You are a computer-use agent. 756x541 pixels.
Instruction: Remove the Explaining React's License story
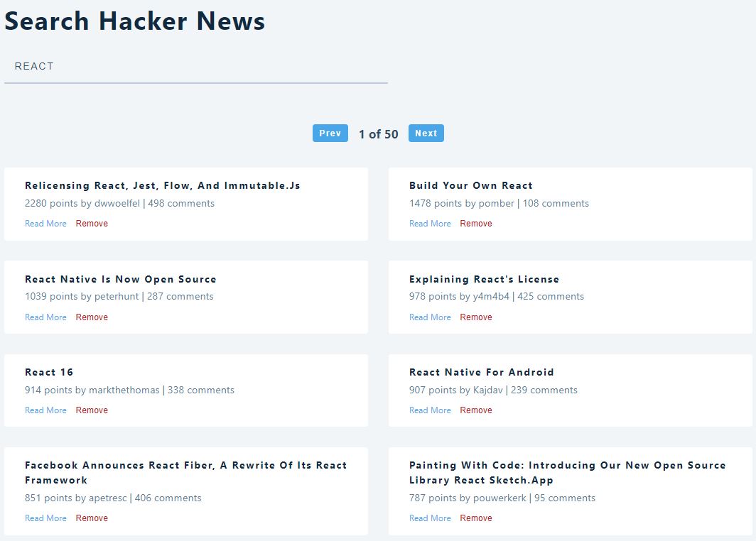tap(476, 317)
